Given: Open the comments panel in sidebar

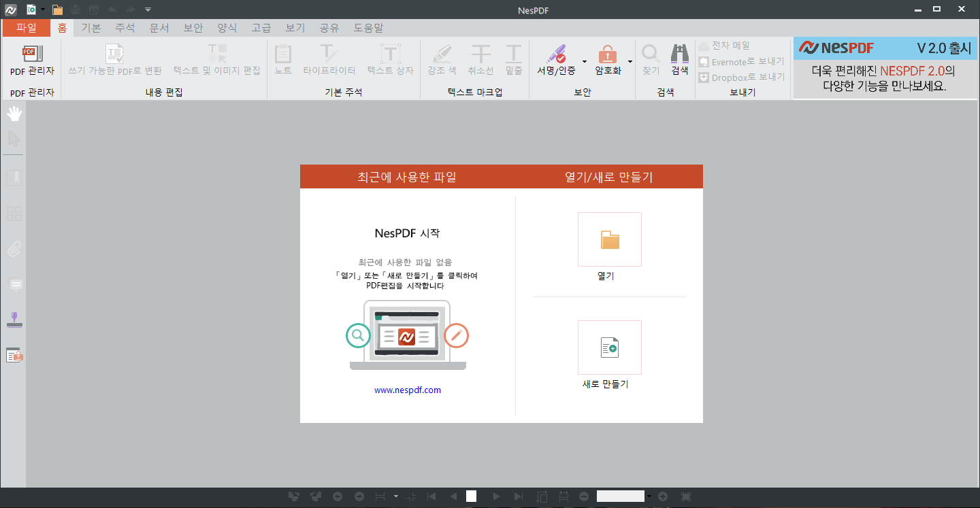Looking at the screenshot, I should point(14,285).
